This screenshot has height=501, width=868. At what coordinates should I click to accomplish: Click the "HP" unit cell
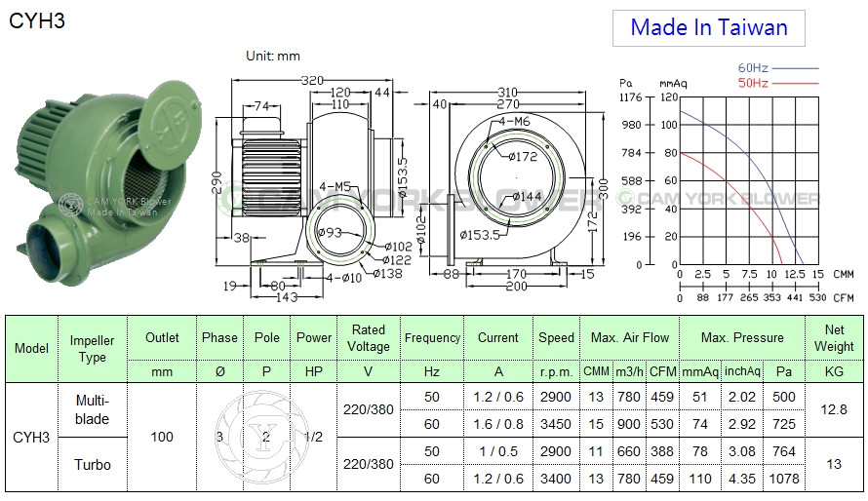click(x=314, y=371)
